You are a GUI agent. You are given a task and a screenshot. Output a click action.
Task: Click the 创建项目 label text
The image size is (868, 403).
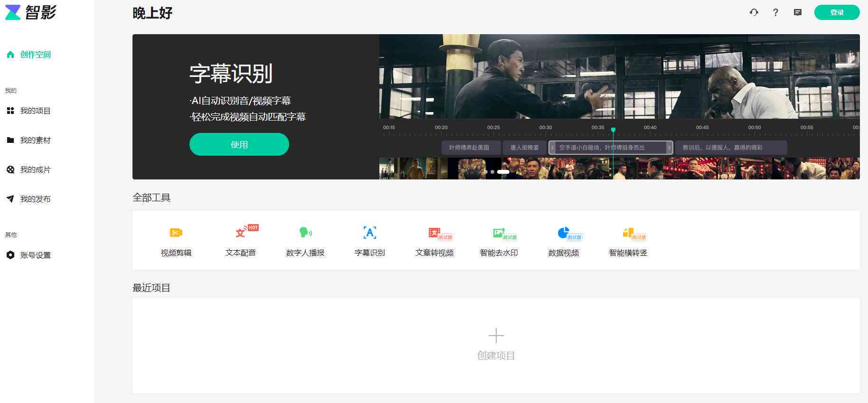point(496,356)
